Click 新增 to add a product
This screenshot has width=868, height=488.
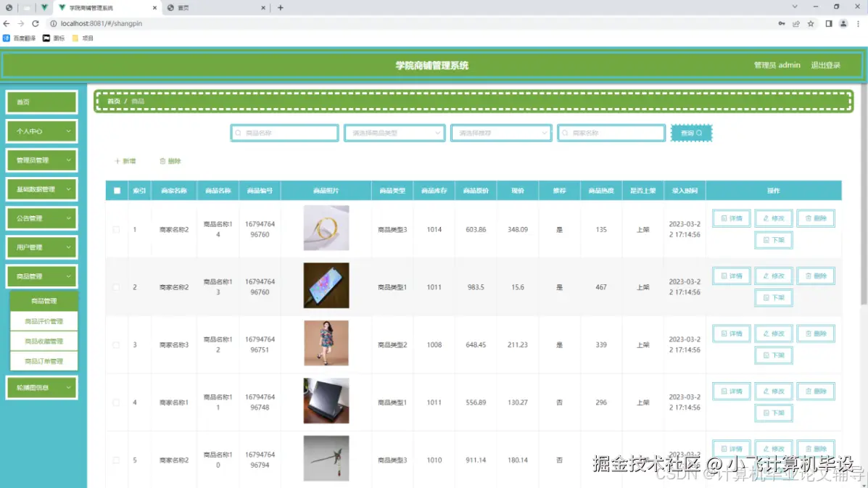pos(125,161)
